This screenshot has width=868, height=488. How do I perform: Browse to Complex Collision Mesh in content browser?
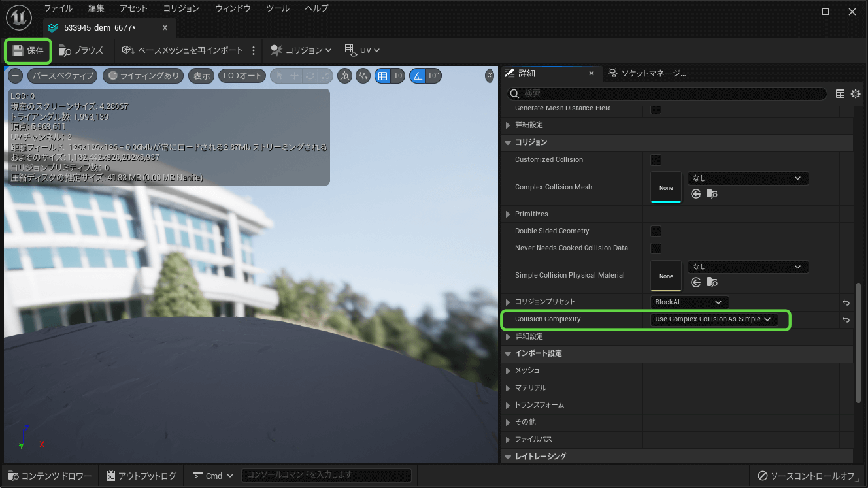(712, 194)
